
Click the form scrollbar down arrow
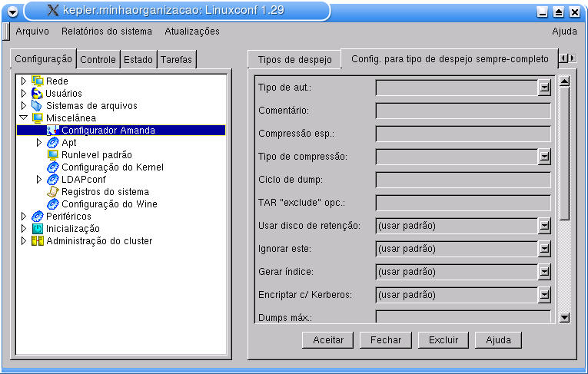click(x=564, y=318)
